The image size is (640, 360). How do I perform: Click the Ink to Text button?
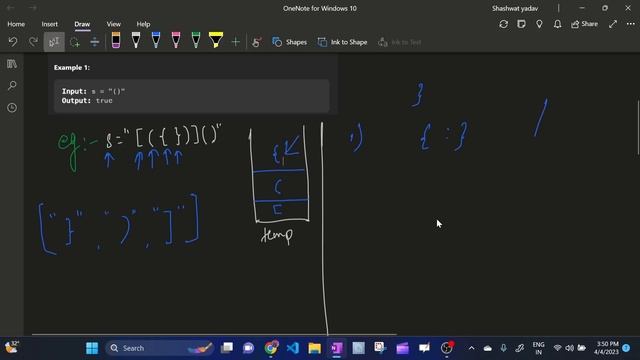click(400, 42)
